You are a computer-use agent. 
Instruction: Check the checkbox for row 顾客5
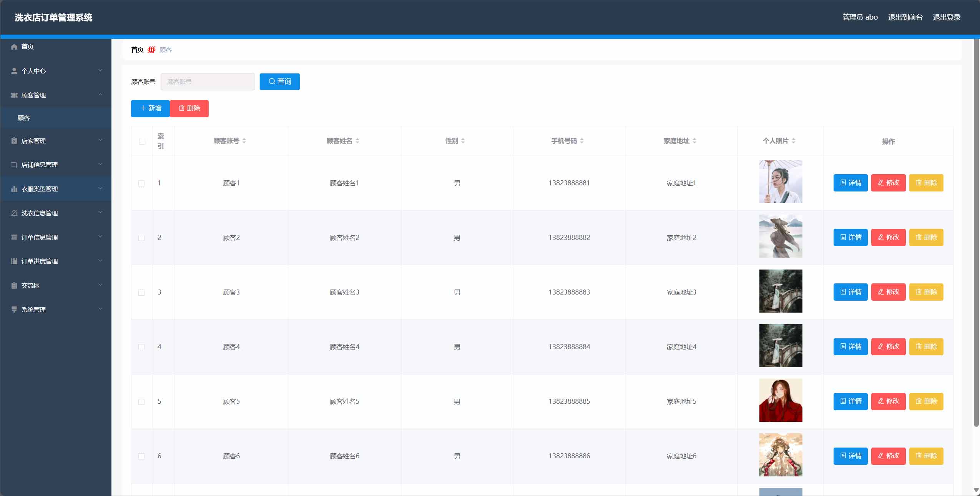point(141,402)
